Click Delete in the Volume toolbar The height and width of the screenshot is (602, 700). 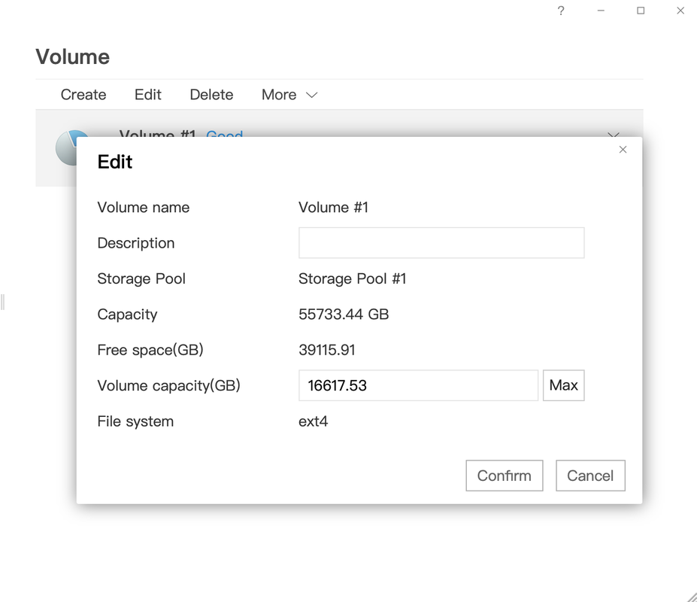211,95
